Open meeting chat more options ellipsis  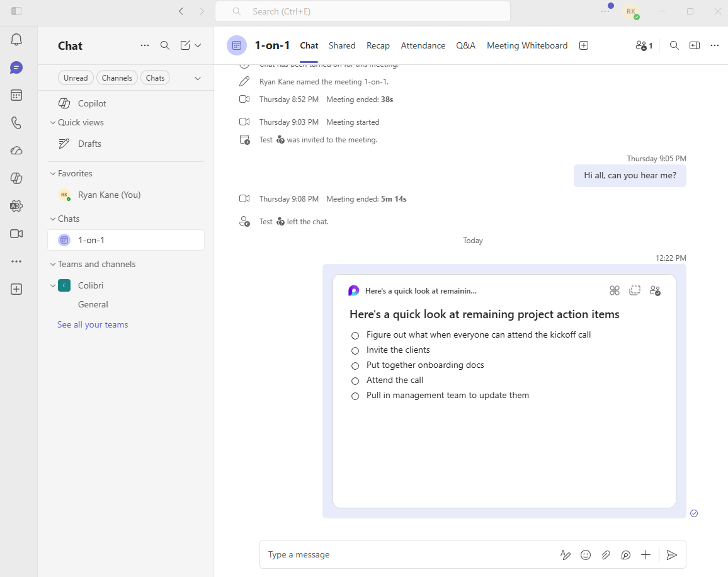[x=715, y=45]
